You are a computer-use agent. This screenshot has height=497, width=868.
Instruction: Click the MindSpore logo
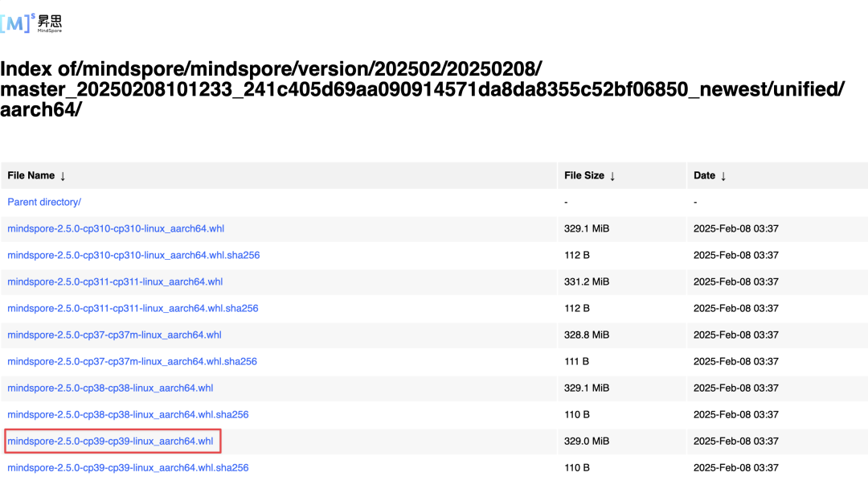(31, 23)
